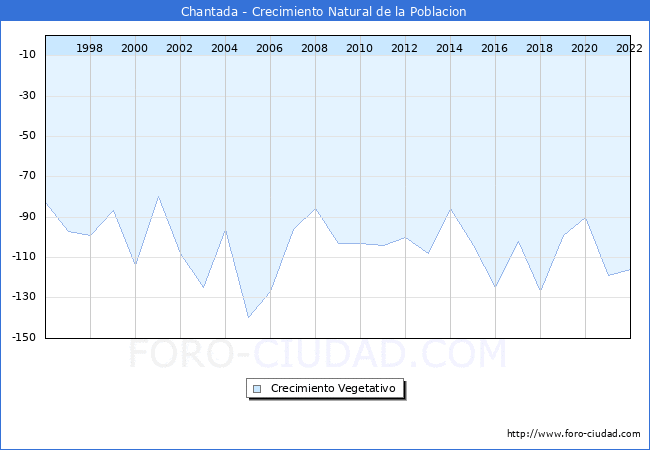650x450 pixels.
Task: Click the 2004 year label
Action: tap(224, 48)
